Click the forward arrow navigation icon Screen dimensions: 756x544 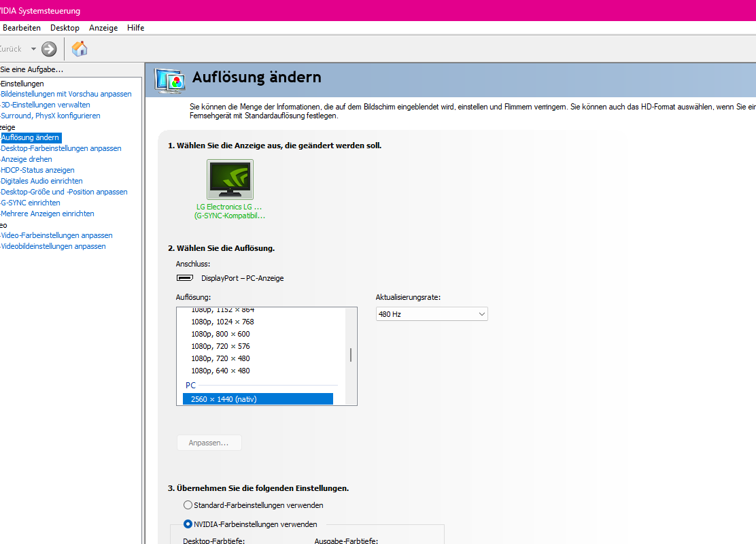pyautogui.click(x=49, y=49)
